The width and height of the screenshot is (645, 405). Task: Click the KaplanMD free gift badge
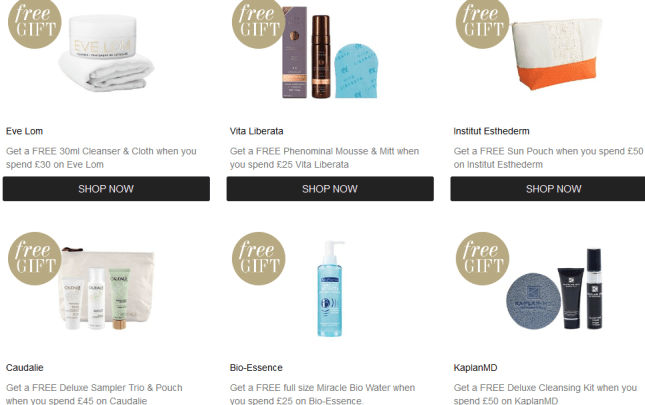coord(482,259)
